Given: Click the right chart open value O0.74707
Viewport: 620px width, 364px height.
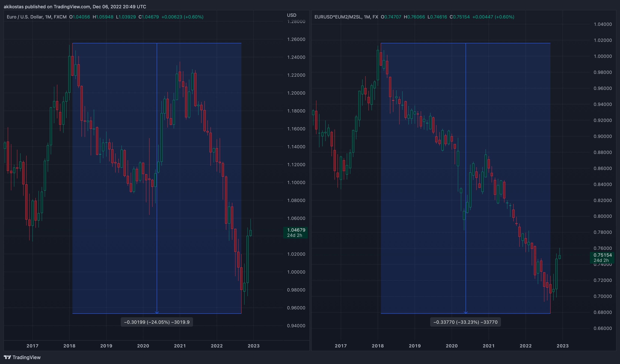Looking at the screenshot, I should click(x=391, y=17).
